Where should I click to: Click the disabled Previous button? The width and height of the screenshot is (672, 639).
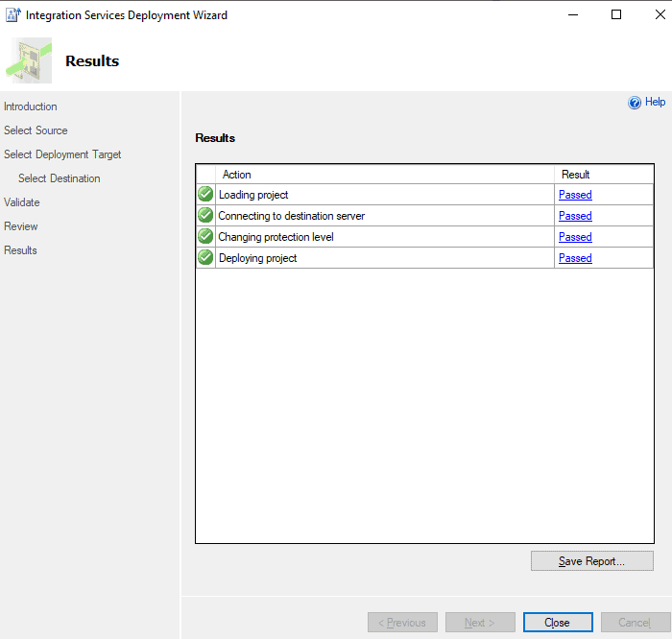click(x=402, y=623)
